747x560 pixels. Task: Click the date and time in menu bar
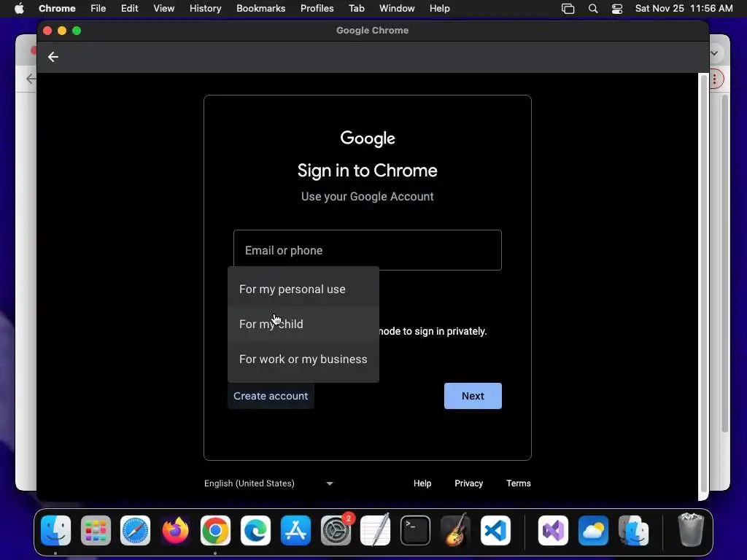pyautogui.click(x=684, y=9)
